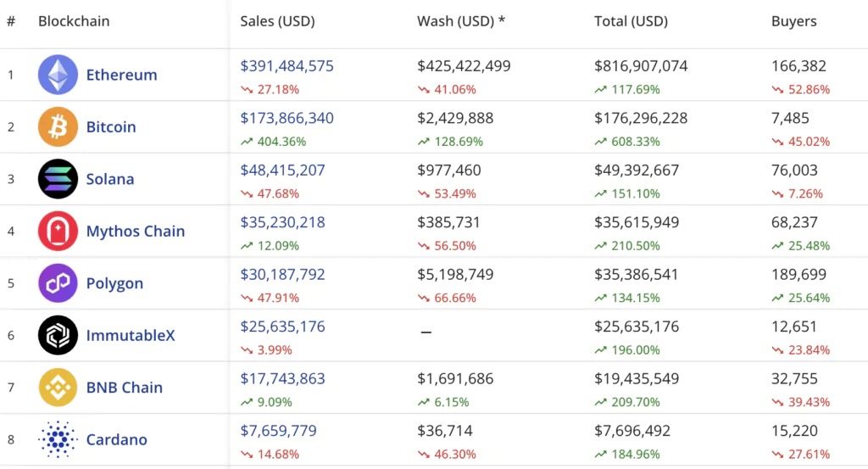Click Cardano buyers count 15,220
Image resolution: width=868 pixels, height=469 pixels.
tap(794, 430)
